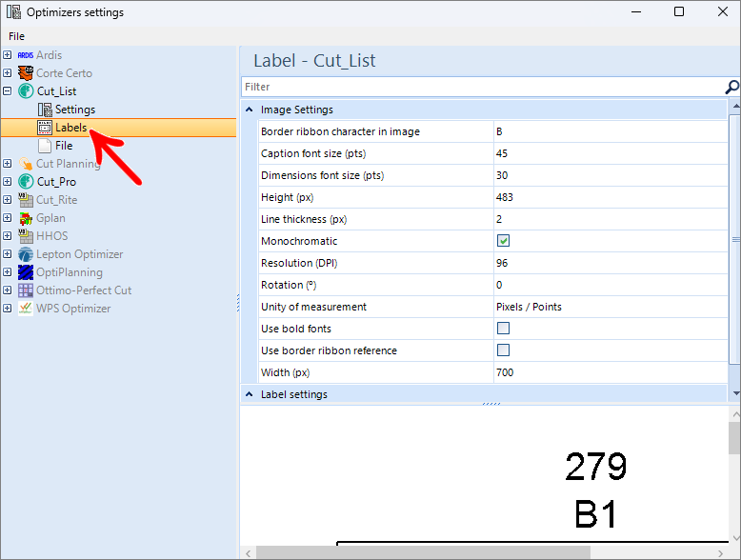Collapse the Cut_List tree node
The height and width of the screenshot is (560, 741).
[x=7, y=91]
